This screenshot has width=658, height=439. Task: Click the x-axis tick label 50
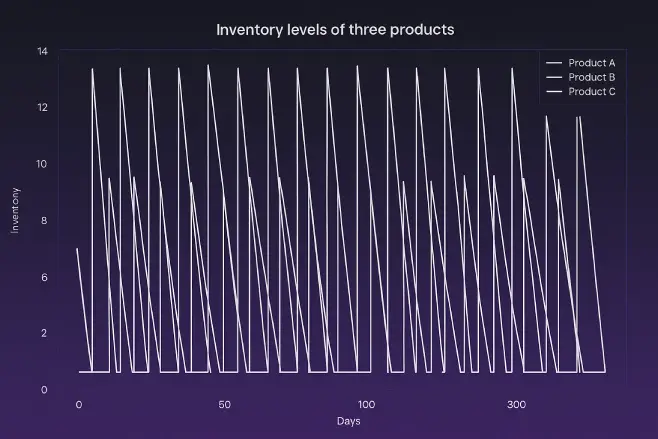click(x=224, y=404)
